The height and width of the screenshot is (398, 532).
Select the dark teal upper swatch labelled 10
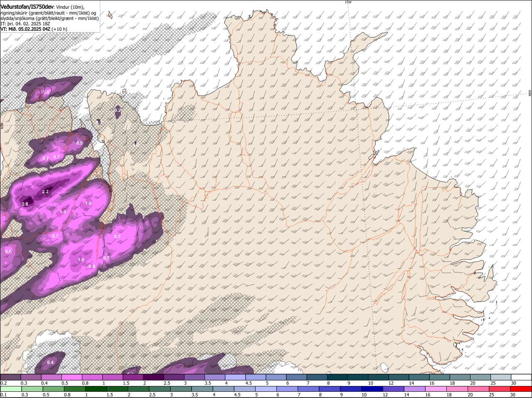click(378, 377)
